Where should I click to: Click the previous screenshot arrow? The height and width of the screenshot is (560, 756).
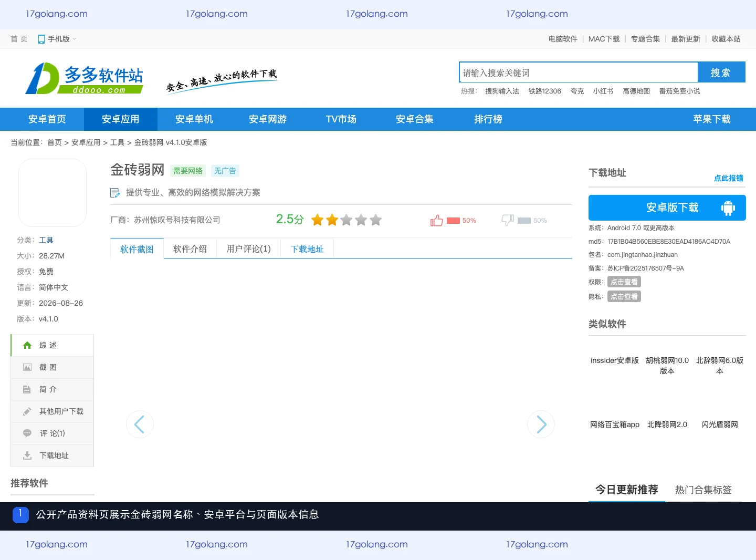pos(140,424)
